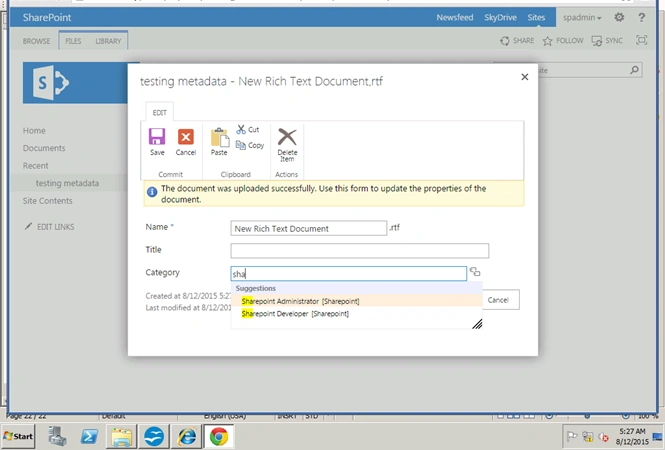This screenshot has width=665, height=450.
Task: Open the spadmin user dropdown
Action: pyautogui.click(x=582, y=17)
